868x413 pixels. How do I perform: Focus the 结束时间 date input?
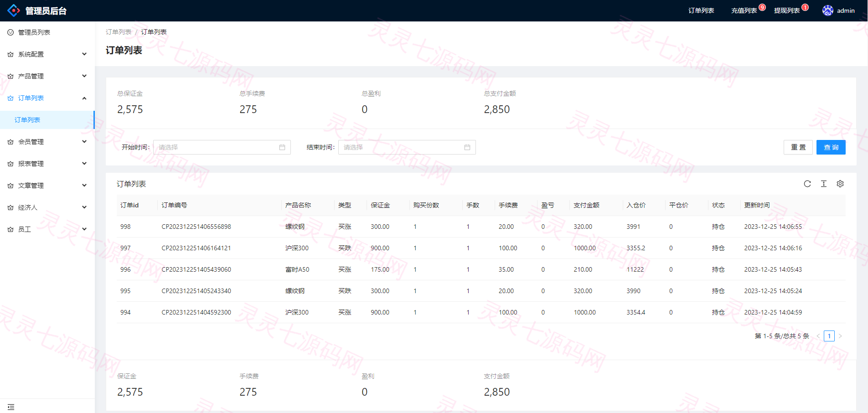[407, 147]
